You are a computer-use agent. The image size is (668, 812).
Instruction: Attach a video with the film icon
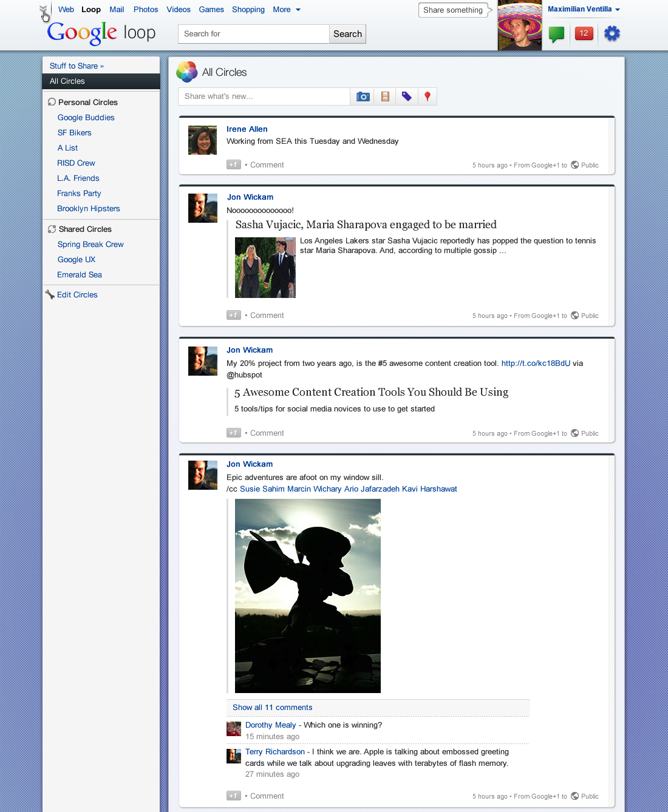pyautogui.click(x=384, y=96)
